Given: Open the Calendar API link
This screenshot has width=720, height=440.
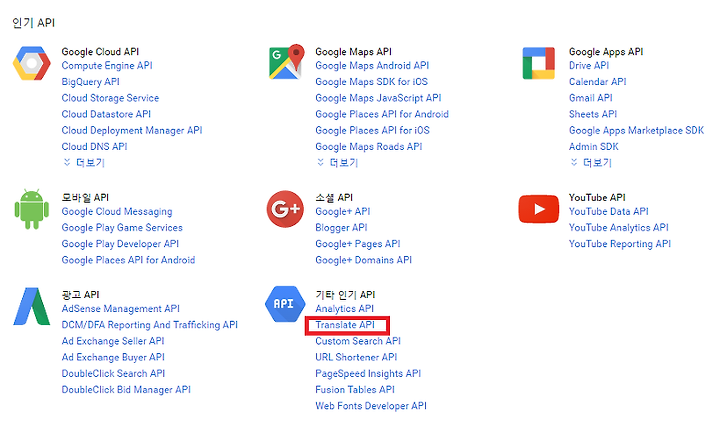Looking at the screenshot, I should coord(597,82).
